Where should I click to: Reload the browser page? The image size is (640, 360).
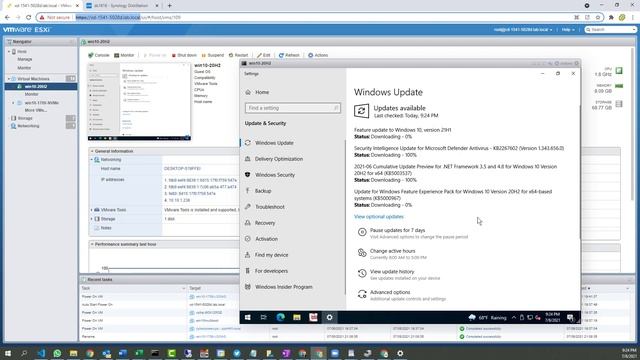click(28, 18)
